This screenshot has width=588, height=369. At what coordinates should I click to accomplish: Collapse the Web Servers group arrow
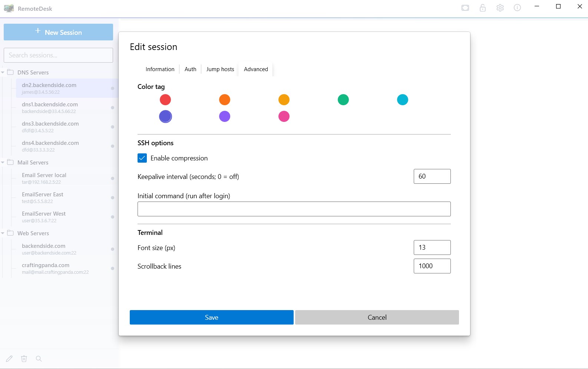coord(3,233)
